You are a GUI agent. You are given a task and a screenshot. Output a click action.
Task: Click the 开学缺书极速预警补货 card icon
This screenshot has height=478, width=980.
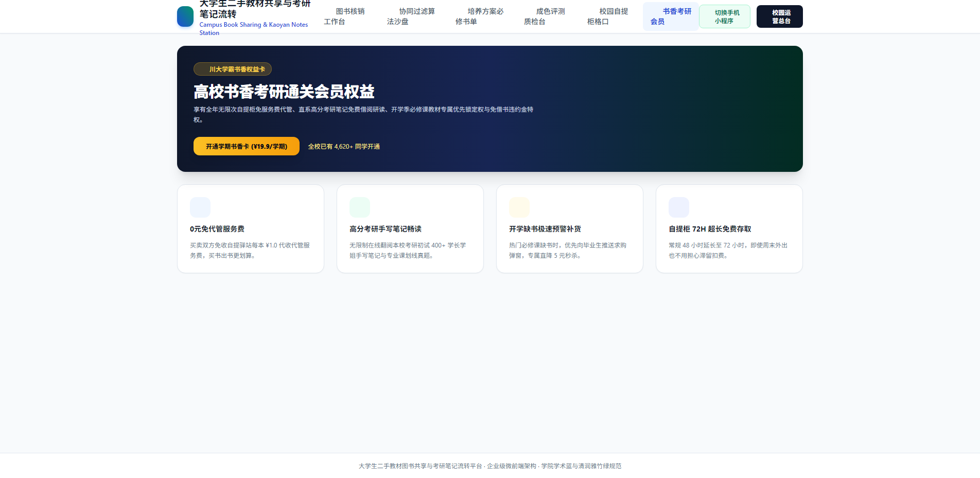pyautogui.click(x=519, y=207)
